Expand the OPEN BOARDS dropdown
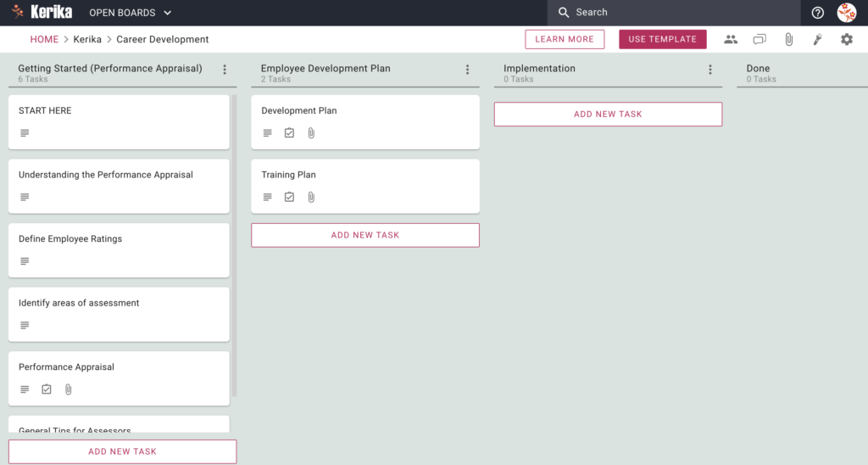 tap(131, 13)
